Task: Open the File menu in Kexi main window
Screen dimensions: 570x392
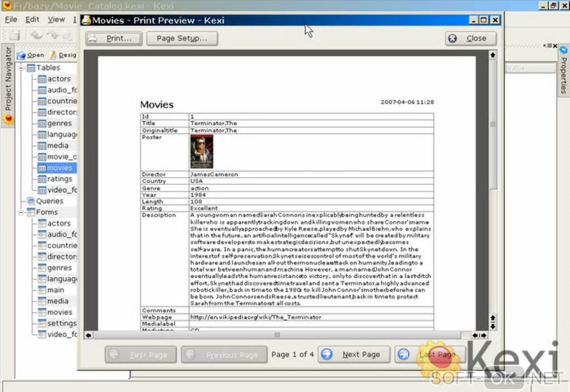Action: 11,19
